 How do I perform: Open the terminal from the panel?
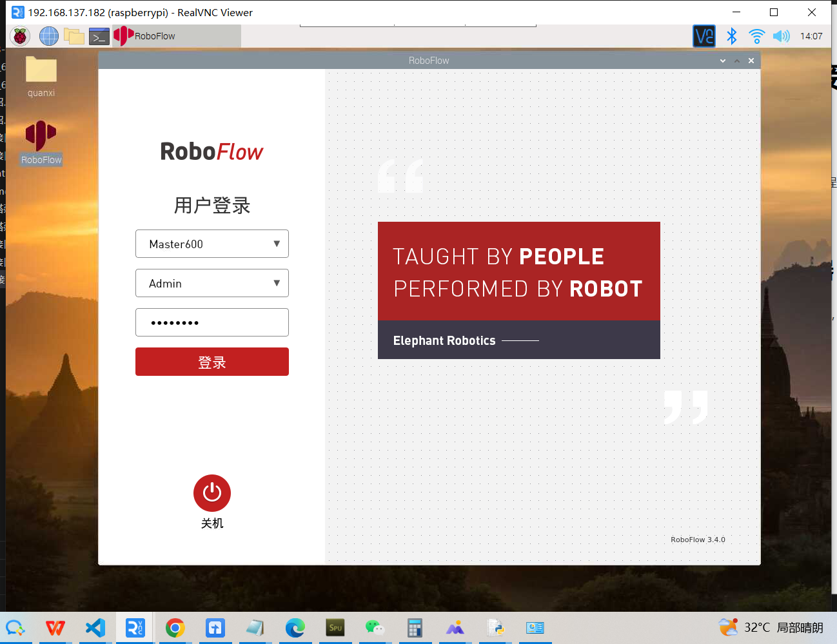(x=99, y=36)
